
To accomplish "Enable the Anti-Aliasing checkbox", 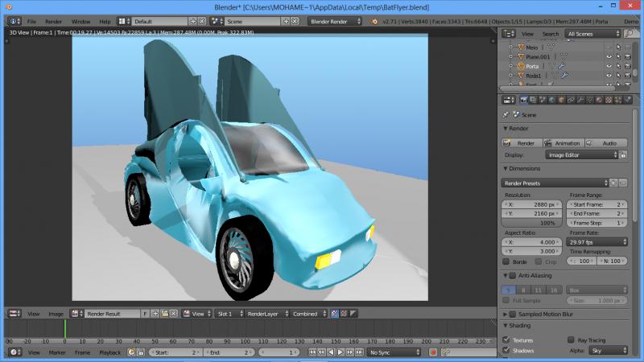I will point(511,276).
